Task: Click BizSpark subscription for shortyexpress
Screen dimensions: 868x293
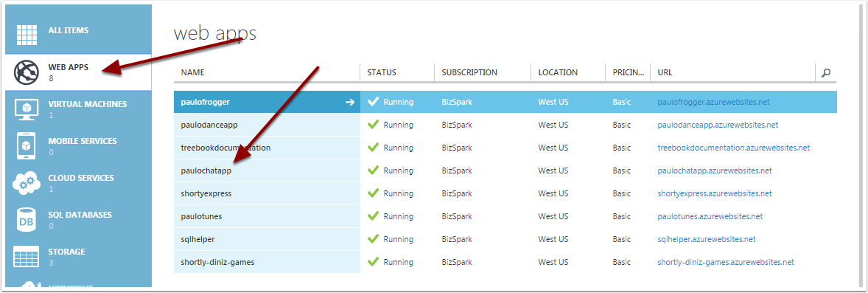Action: [457, 193]
